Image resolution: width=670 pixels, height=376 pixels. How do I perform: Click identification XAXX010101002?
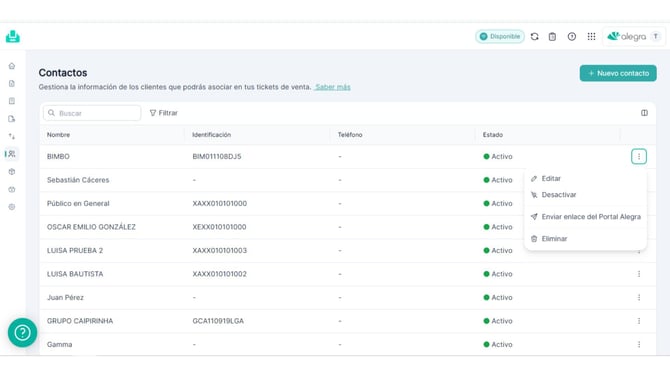point(220,274)
